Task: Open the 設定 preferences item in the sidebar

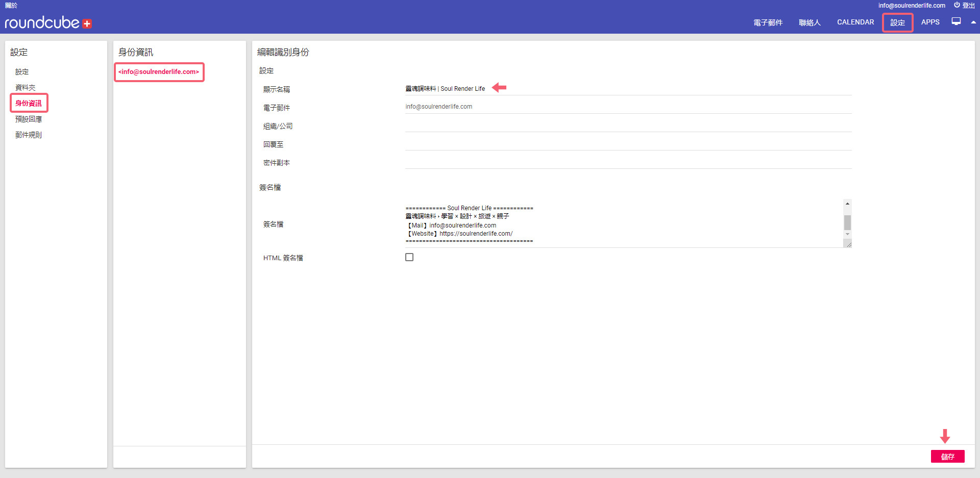Action: coord(22,72)
